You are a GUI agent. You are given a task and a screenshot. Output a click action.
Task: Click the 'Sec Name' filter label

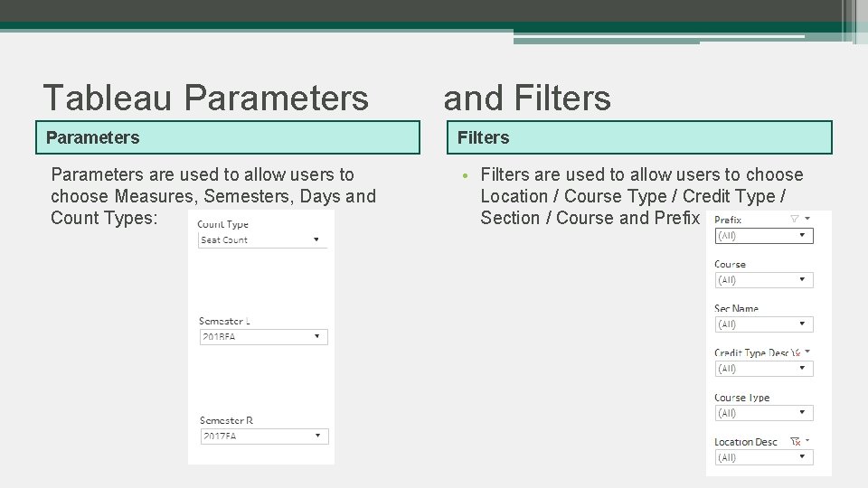(x=736, y=309)
